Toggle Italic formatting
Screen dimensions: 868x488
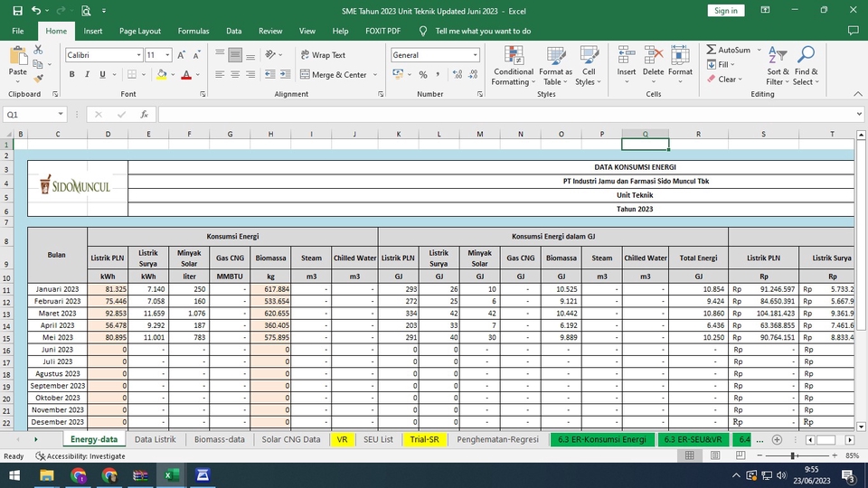87,74
